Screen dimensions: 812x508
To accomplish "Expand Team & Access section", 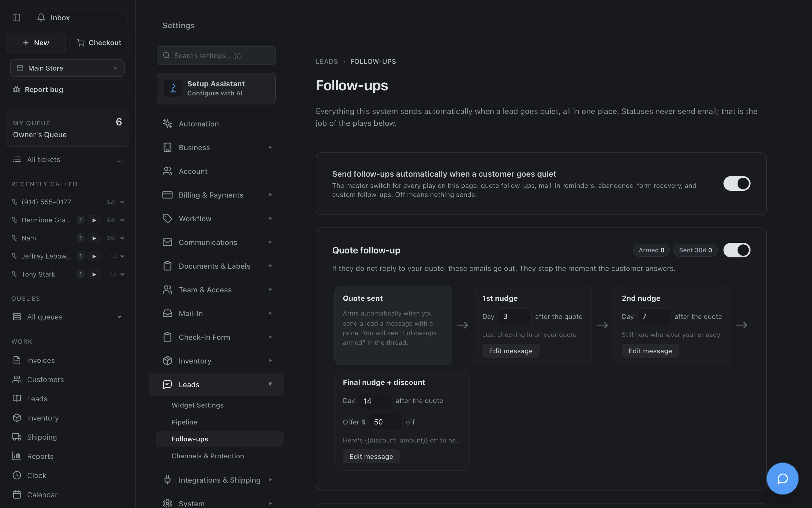I will click(x=270, y=290).
